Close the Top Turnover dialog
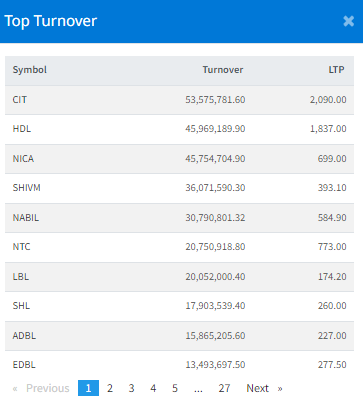 click(x=348, y=21)
